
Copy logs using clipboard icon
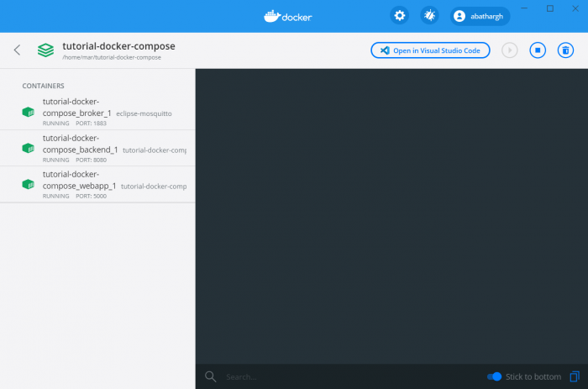click(x=574, y=376)
